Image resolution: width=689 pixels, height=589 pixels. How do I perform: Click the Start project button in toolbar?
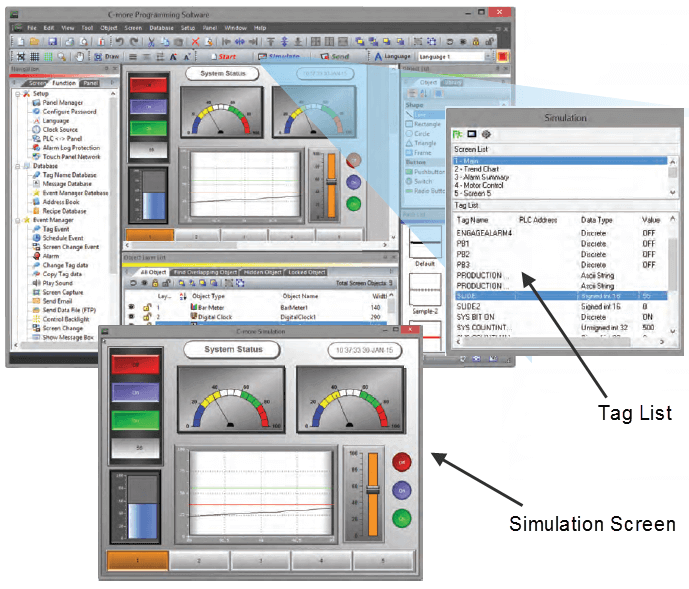(x=218, y=58)
